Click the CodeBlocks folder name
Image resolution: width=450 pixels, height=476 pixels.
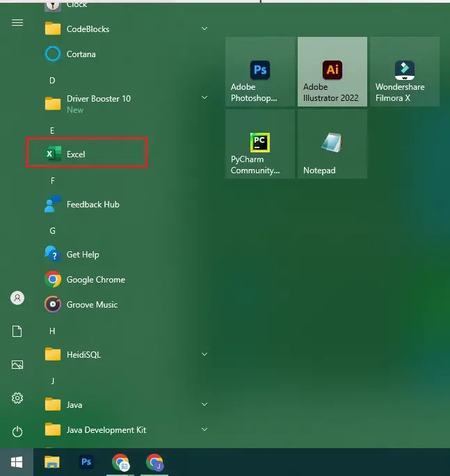[x=88, y=29]
